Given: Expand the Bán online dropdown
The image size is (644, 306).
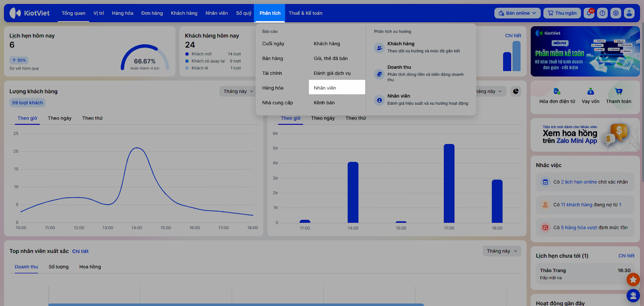Looking at the screenshot, I should tap(517, 13).
